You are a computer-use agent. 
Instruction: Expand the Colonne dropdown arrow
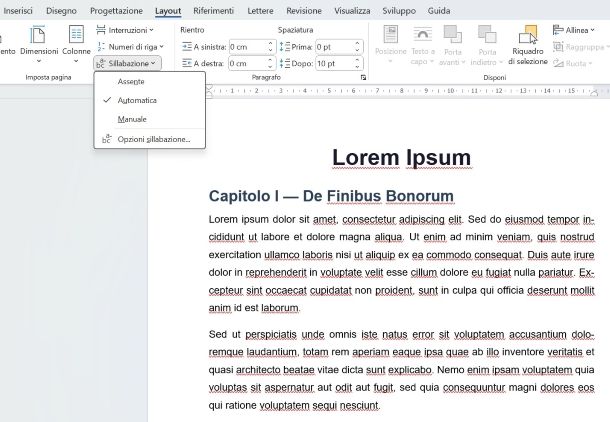76,61
